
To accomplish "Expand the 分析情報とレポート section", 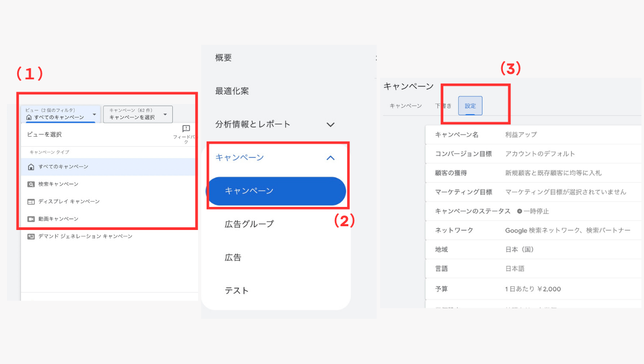I will tap(275, 124).
